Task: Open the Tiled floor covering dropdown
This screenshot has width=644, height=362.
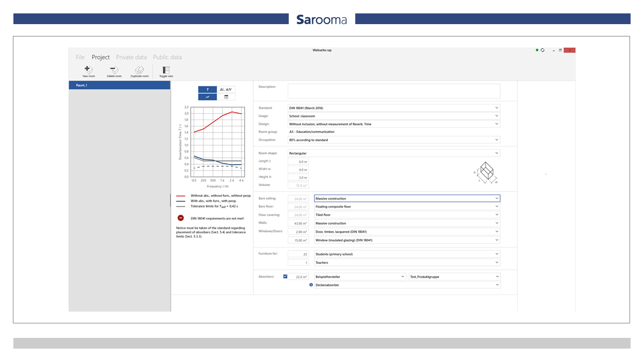Action: tap(407, 215)
